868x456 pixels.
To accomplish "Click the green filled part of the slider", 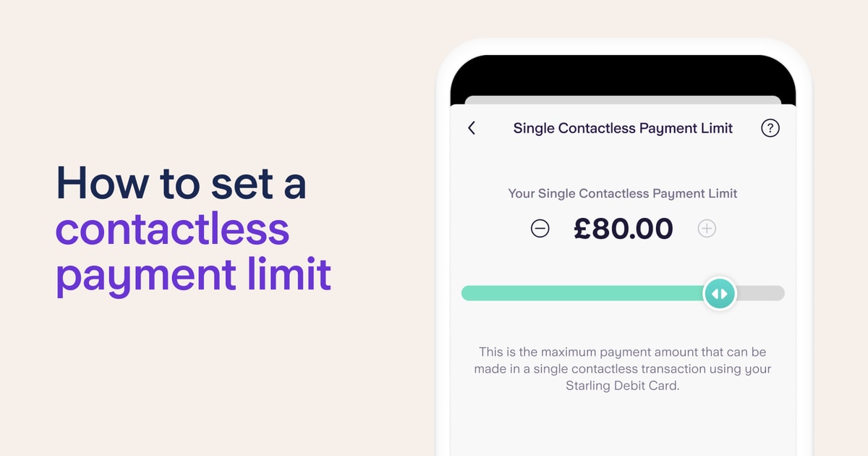I will [x=583, y=293].
